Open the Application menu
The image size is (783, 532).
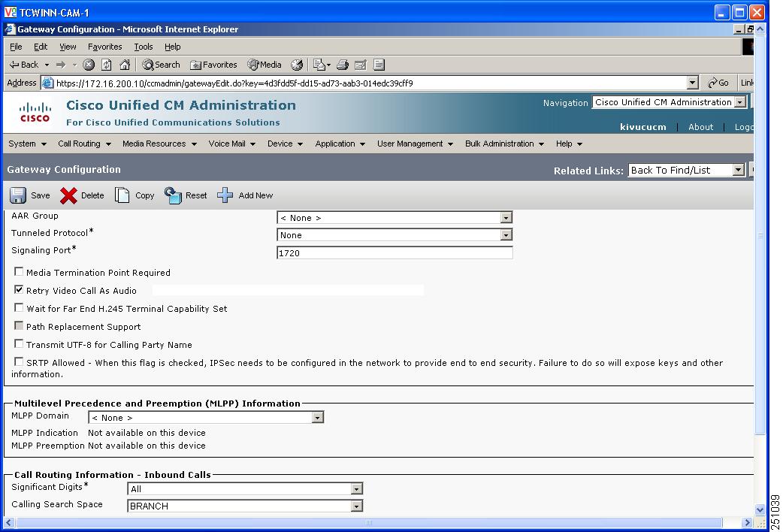click(340, 144)
